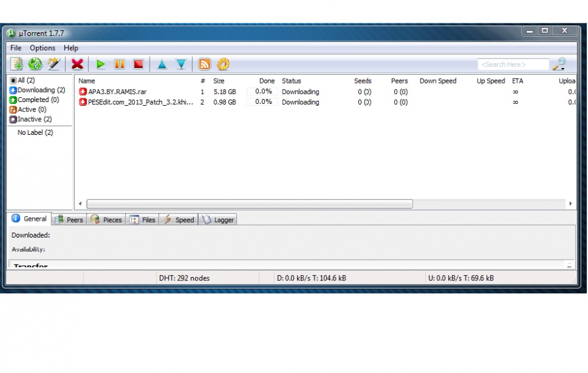Open the Options menu

pyautogui.click(x=42, y=48)
